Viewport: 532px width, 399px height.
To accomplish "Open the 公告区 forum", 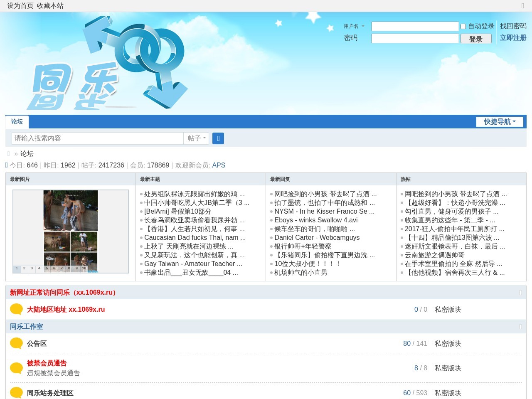I will pos(37,344).
